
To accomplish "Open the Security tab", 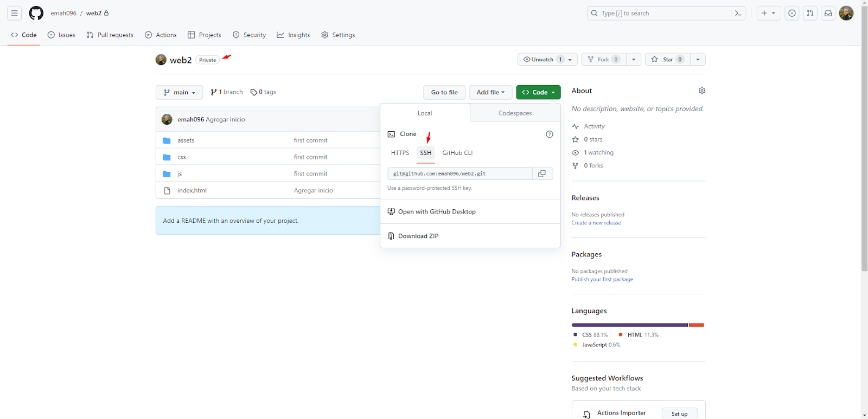I will tap(249, 35).
